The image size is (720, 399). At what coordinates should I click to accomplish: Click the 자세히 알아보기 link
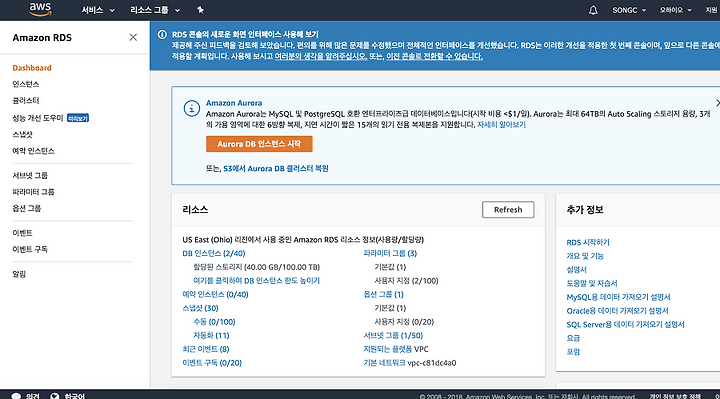coord(501,125)
